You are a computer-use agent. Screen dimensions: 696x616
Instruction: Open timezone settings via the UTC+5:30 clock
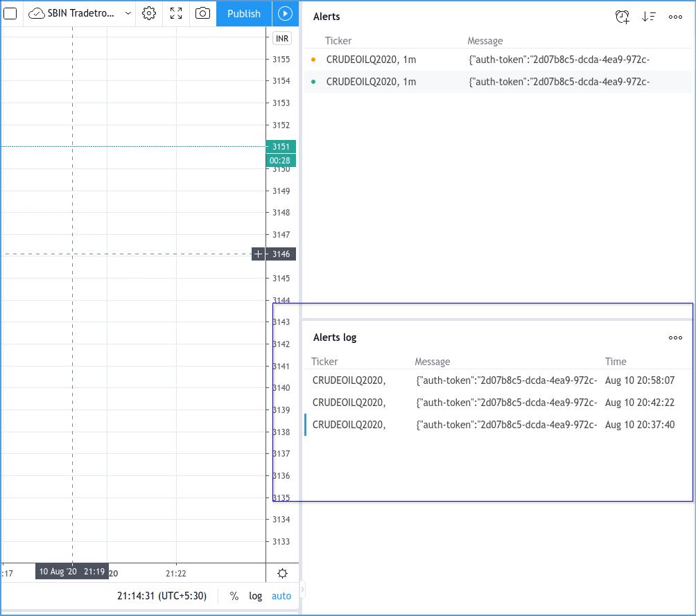tap(162, 596)
